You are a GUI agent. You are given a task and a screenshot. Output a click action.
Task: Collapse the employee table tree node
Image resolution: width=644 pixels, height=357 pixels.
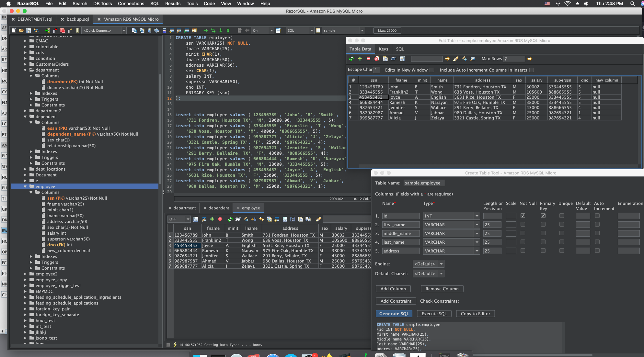point(25,186)
